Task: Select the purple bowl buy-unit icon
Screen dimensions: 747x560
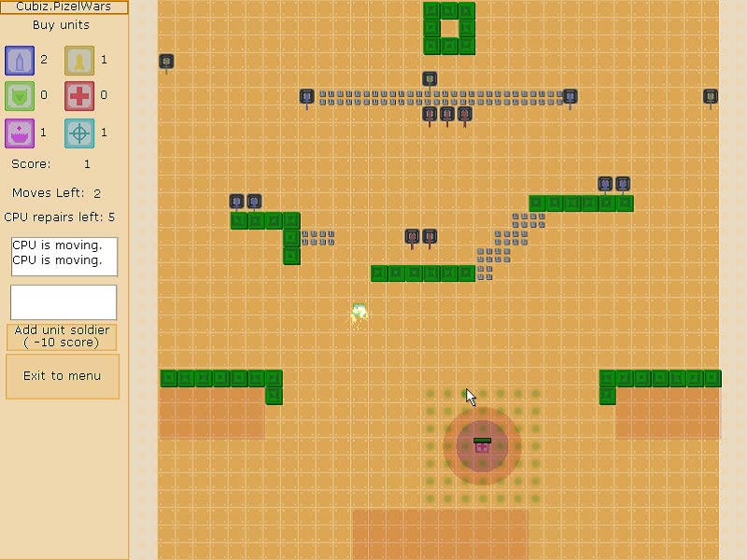Action: coord(20,133)
